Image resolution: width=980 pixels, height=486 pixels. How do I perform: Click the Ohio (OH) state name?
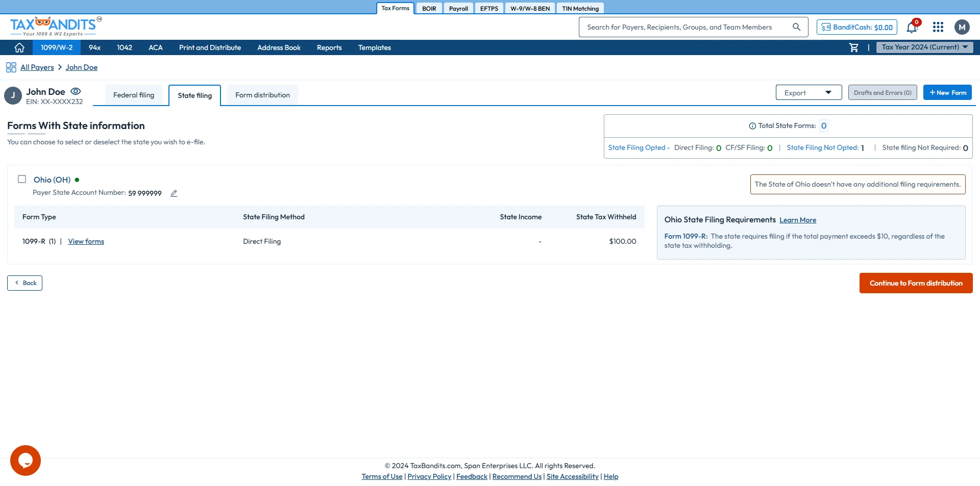52,180
